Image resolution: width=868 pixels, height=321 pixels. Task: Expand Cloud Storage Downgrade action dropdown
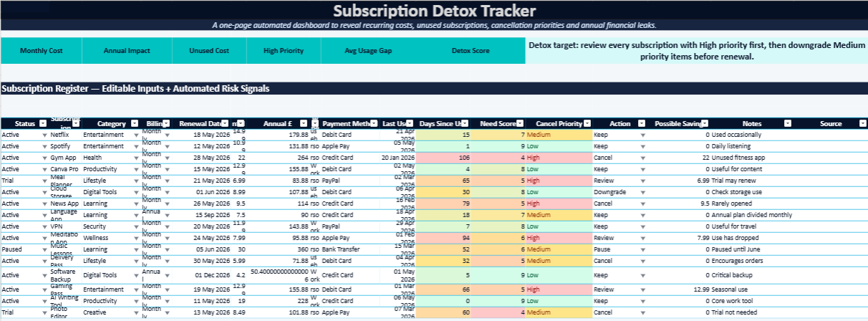642,192
